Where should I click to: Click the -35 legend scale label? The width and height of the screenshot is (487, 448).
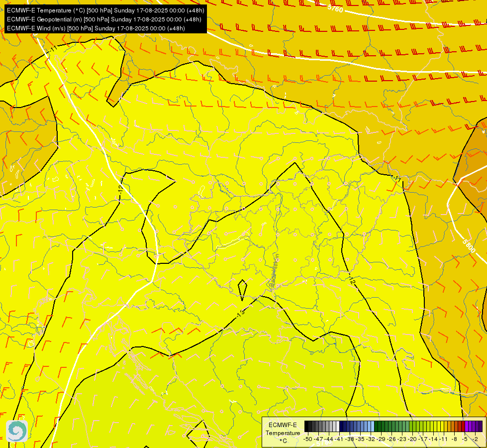click(360, 439)
